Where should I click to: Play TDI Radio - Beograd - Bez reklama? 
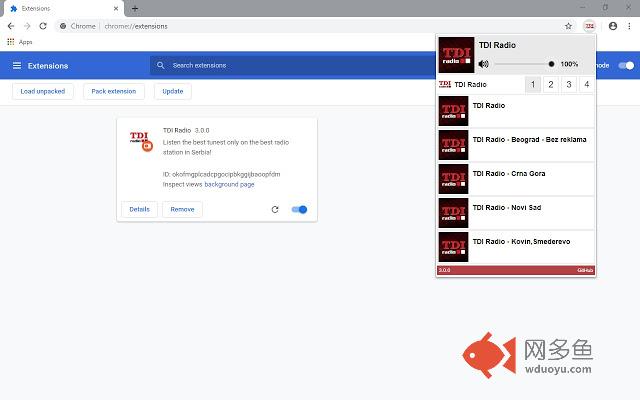click(x=516, y=145)
